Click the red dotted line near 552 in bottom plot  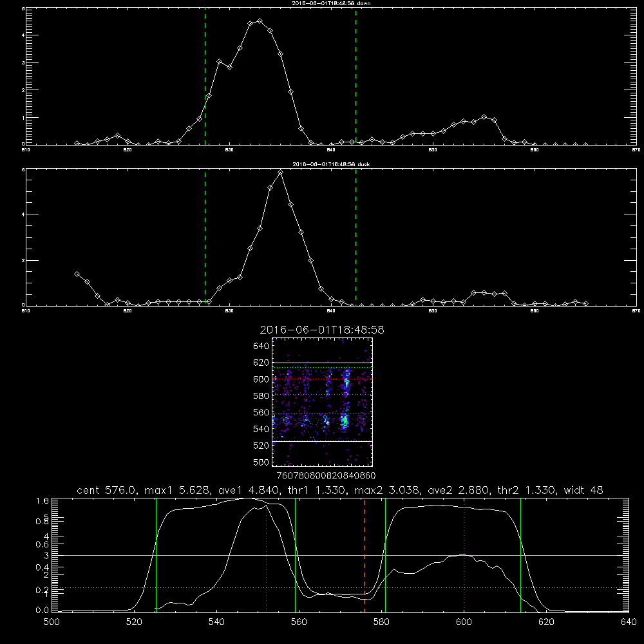point(267,554)
